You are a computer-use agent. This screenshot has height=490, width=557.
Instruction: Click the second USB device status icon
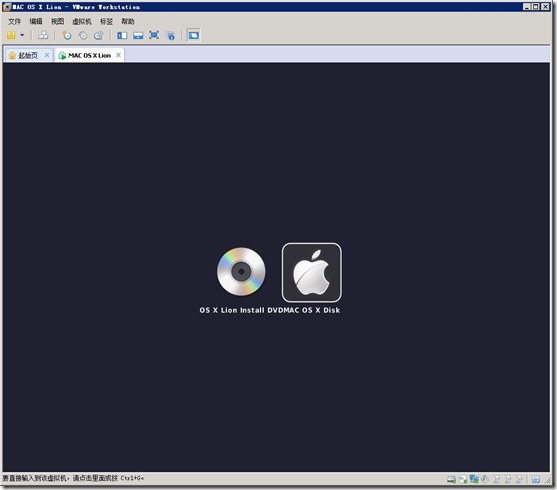[508, 479]
